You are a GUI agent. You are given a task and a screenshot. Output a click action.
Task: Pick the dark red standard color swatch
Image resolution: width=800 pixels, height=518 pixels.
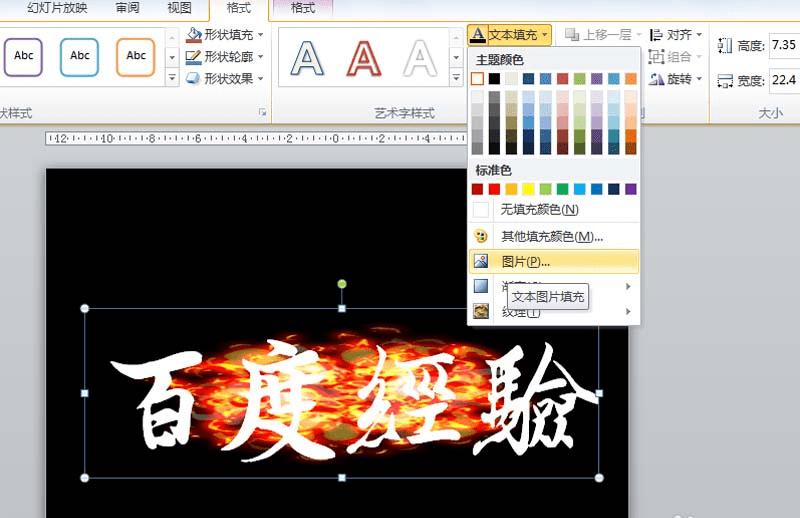tap(477, 189)
